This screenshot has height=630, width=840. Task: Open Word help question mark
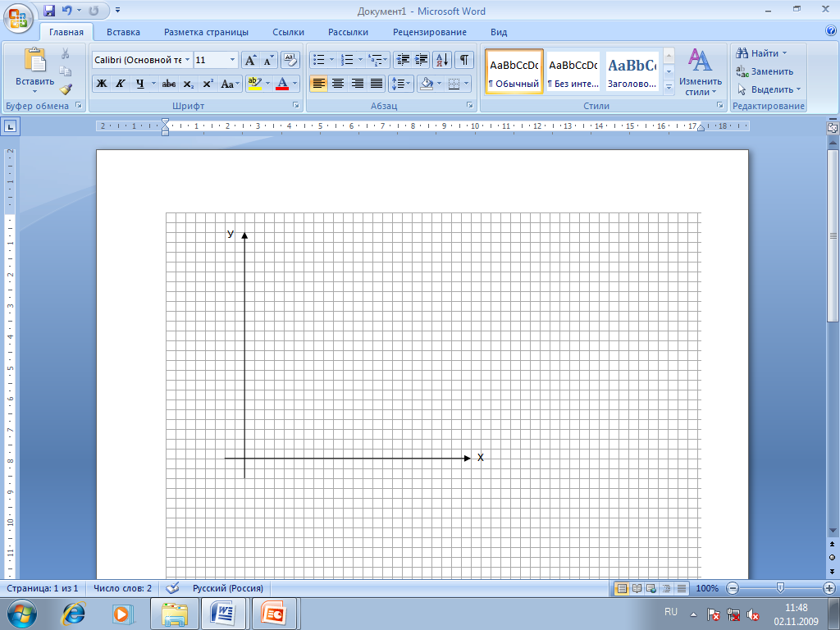pyautogui.click(x=831, y=31)
